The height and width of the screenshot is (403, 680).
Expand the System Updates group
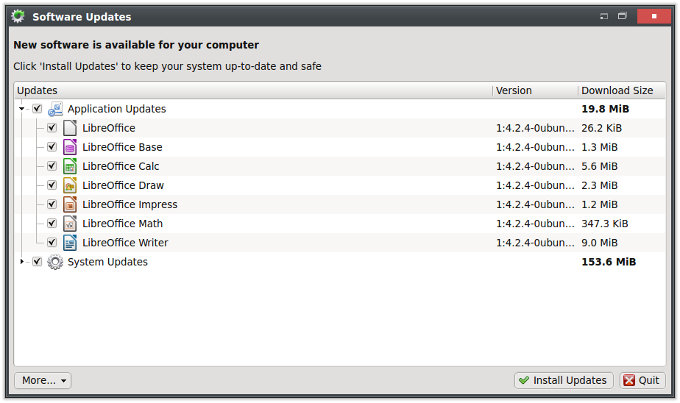[x=22, y=262]
